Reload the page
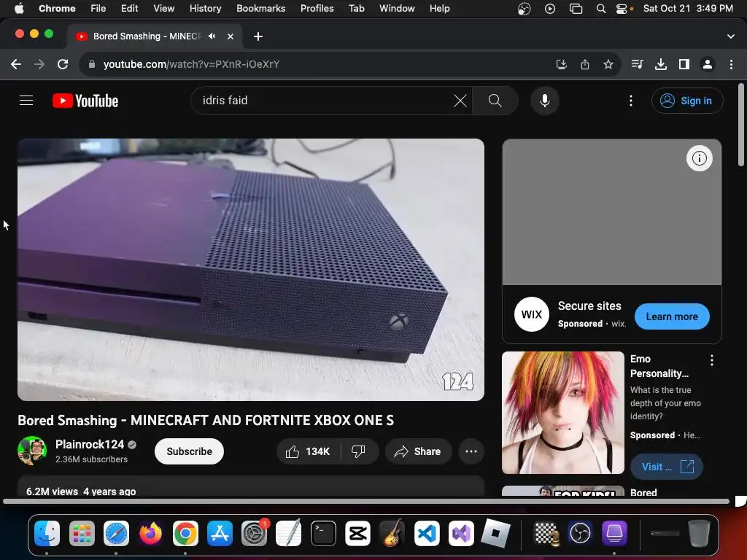 tap(63, 64)
